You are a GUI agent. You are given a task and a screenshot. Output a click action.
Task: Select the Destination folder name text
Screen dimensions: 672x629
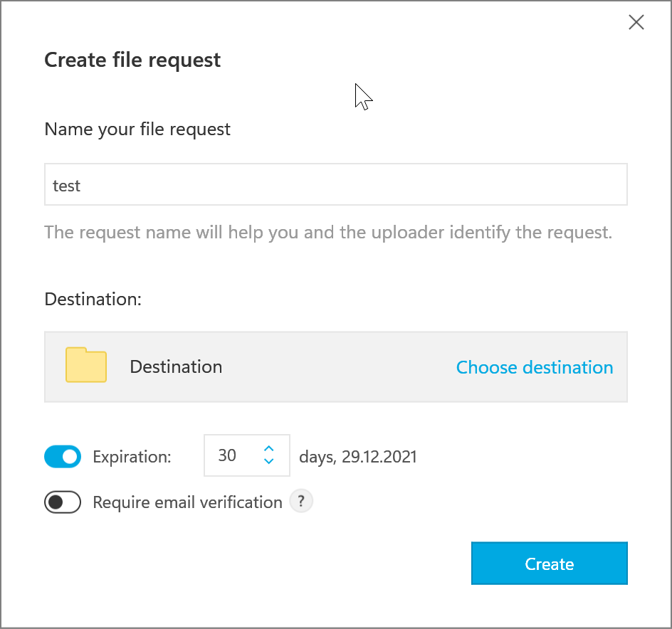(x=176, y=366)
